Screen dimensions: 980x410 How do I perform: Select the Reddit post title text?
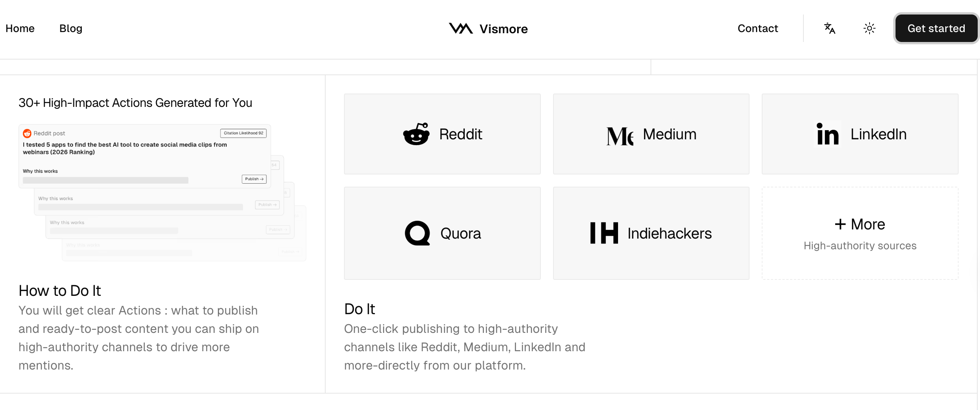(125, 149)
